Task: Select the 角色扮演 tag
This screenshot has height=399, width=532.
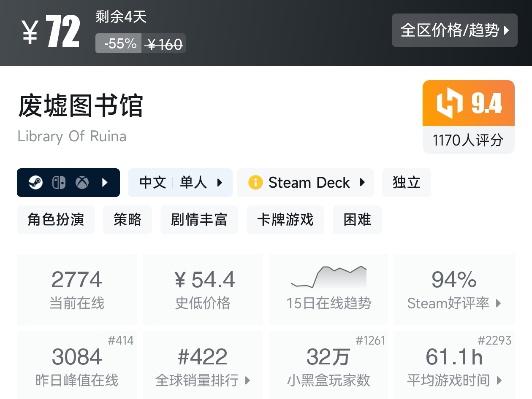Action: pos(55,219)
